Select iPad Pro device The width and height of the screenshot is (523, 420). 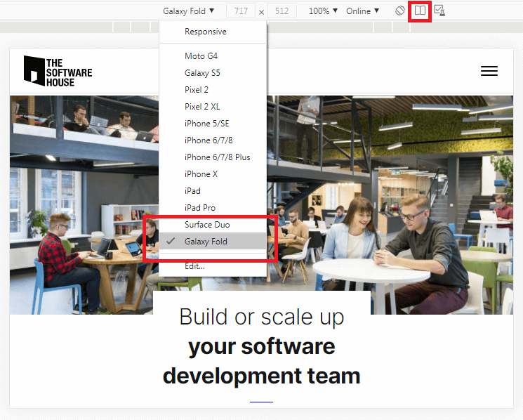point(213,207)
